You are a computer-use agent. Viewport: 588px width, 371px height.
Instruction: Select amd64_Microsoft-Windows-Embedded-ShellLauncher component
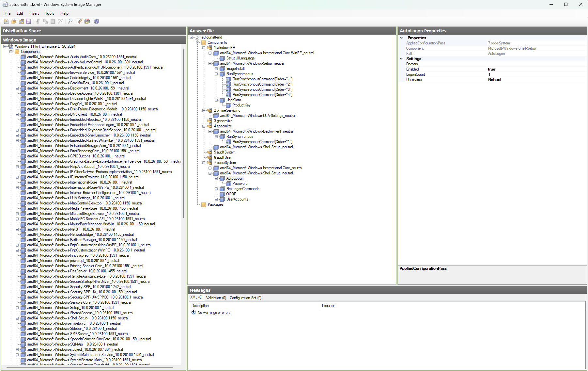[89, 135]
